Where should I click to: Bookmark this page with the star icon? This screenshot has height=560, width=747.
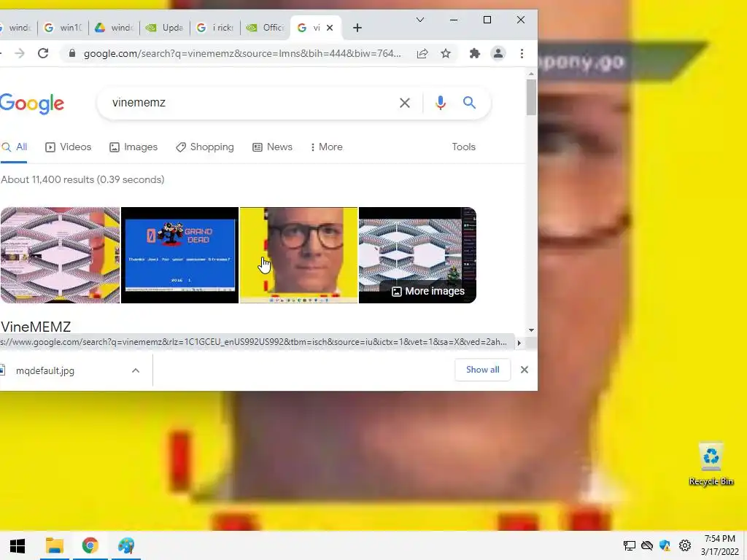tap(446, 53)
